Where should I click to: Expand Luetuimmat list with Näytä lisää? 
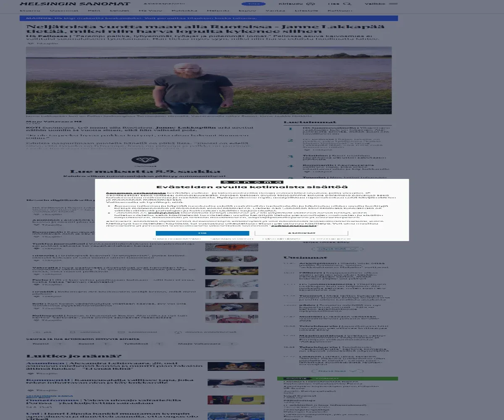click(x=338, y=249)
